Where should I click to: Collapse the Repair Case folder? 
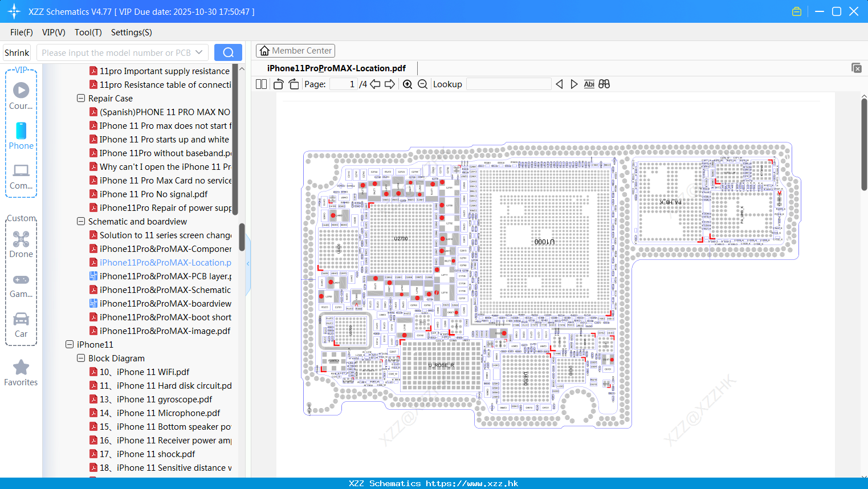[x=81, y=98]
